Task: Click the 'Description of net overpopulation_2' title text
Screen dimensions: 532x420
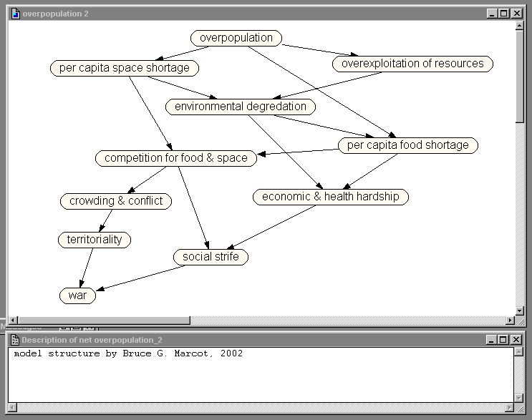Action: (92, 340)
